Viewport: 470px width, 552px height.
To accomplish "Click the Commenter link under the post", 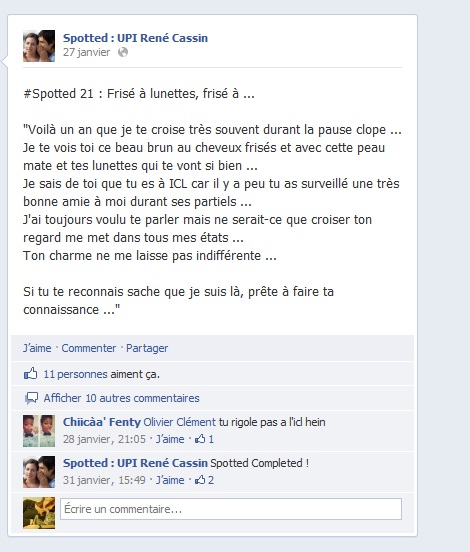I will tap(89, 348).
